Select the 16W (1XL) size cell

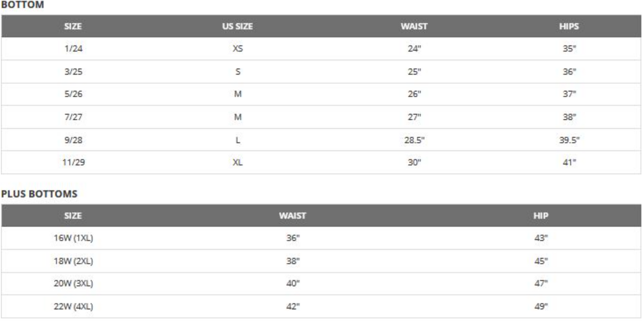click(73, 238)
